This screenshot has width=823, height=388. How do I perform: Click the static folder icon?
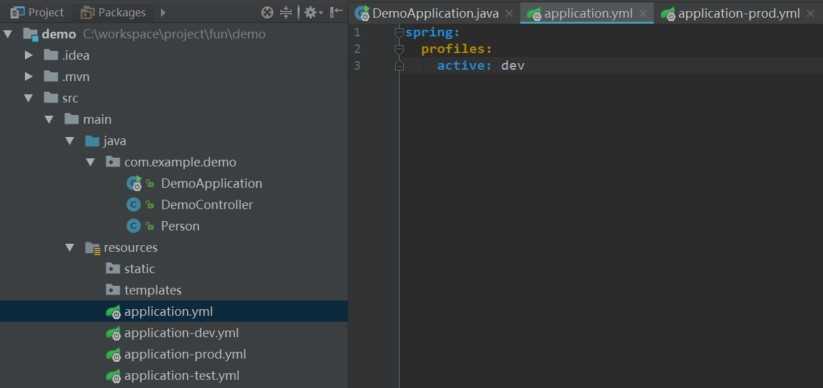pos(112,269)
